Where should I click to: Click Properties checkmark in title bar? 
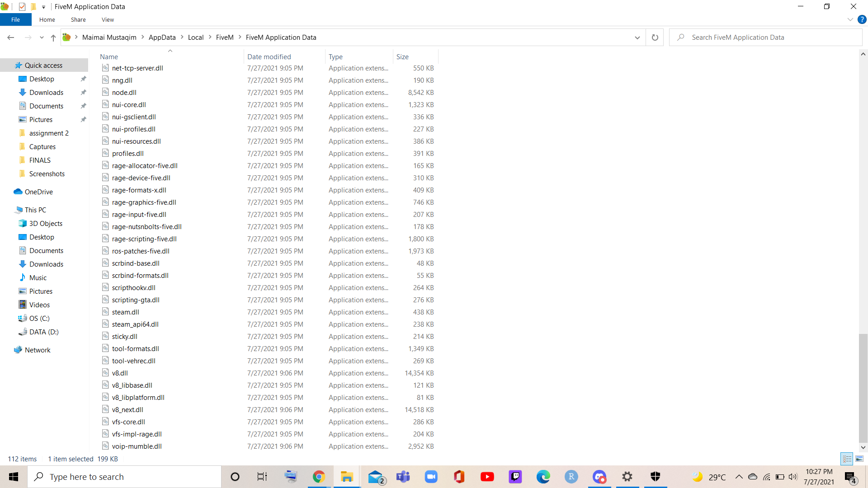coord(22,7)
